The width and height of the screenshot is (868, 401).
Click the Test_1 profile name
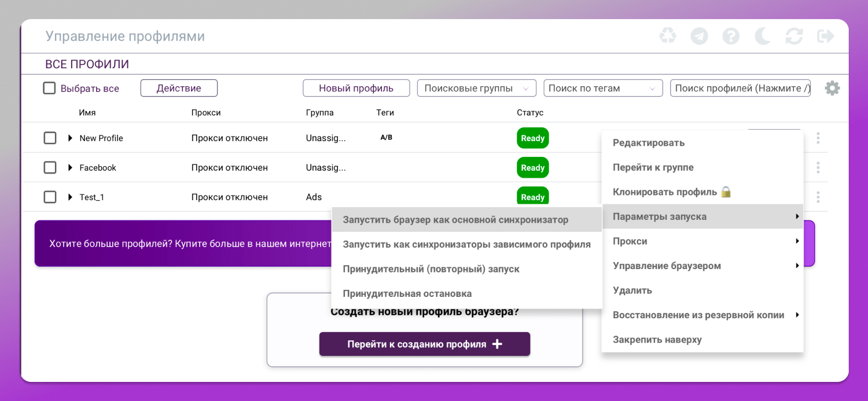(x=92, y=197)
